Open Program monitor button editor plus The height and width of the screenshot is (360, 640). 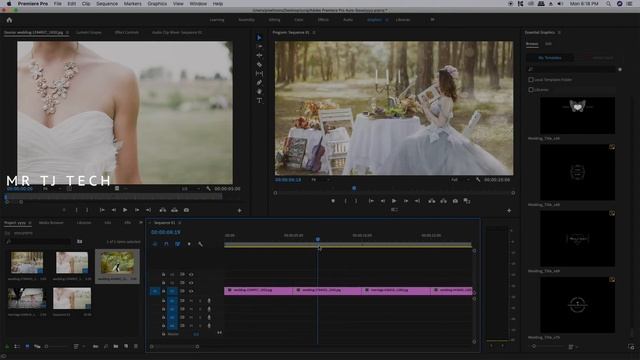509,211
